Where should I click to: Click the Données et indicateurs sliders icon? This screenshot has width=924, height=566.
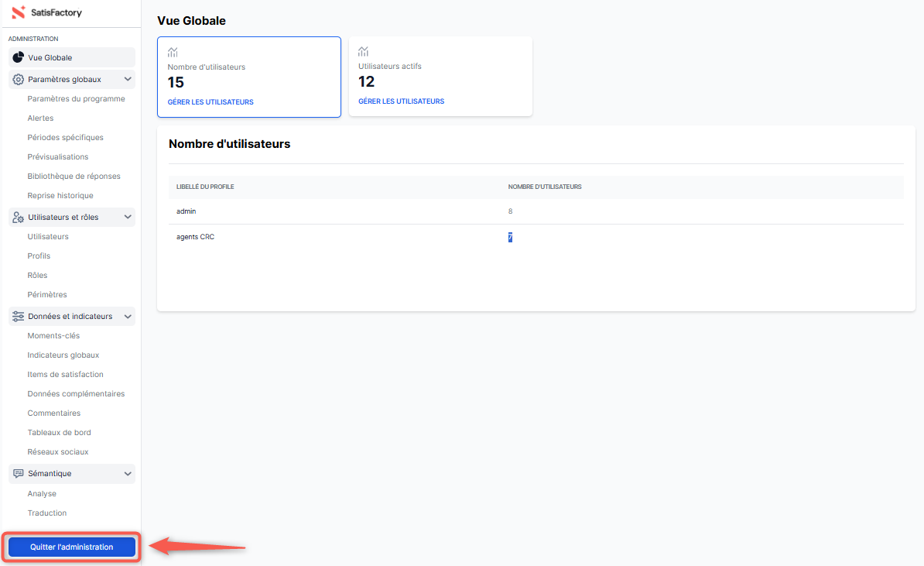[x=19, y=316]
